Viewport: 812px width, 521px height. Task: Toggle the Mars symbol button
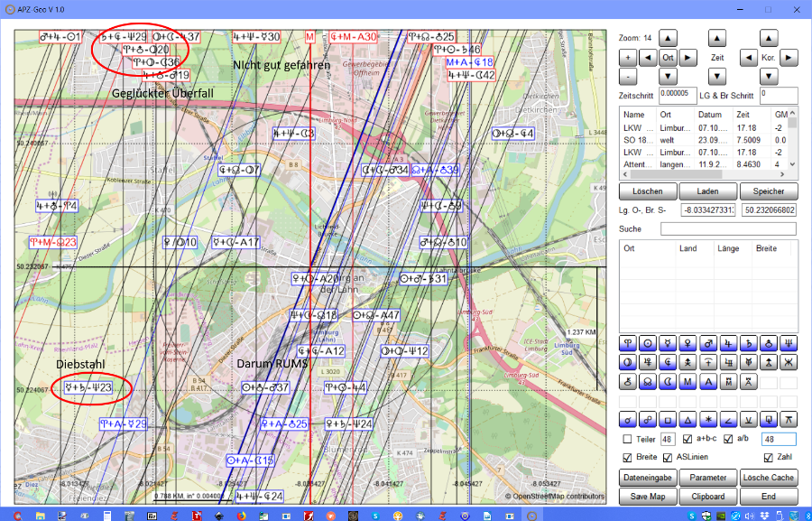(x=708, y=343)
